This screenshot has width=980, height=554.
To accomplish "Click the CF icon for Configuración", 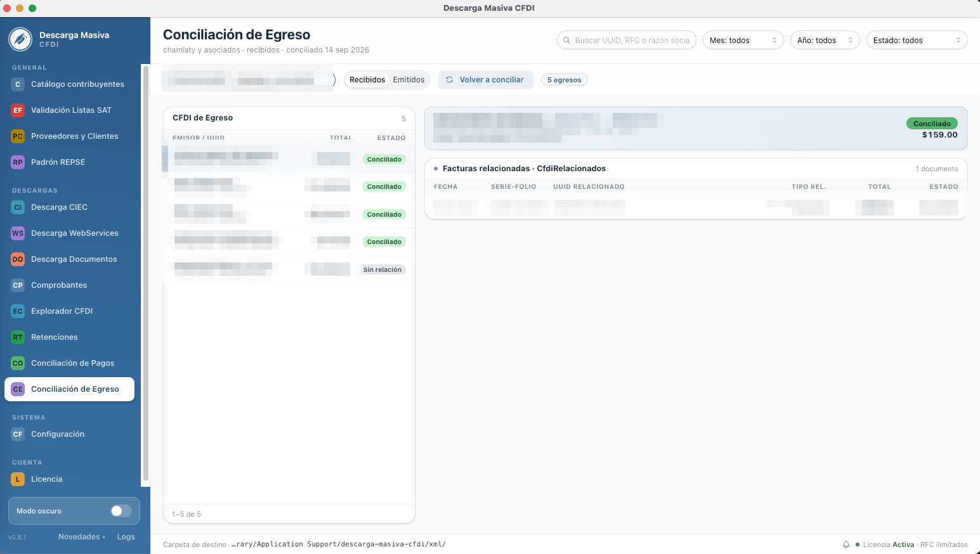I will pyautogui.click(x=18, y=434).
